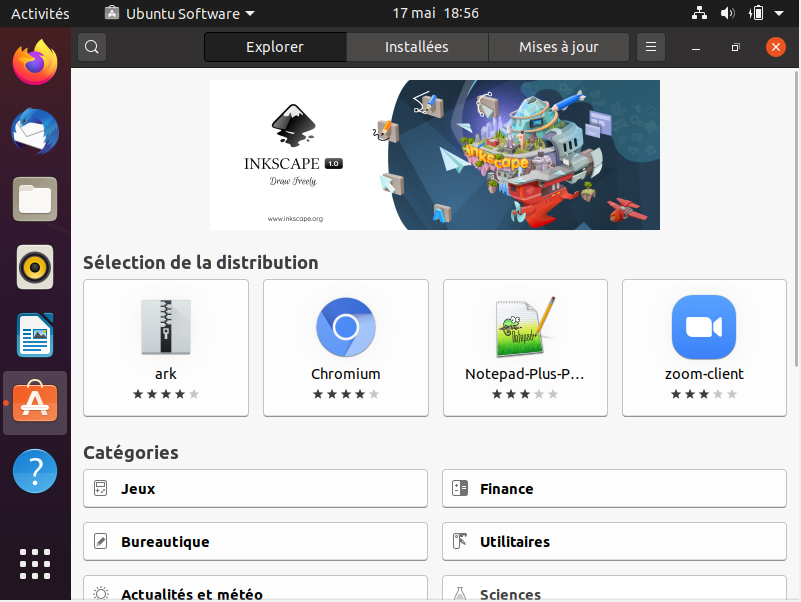Screen dimensions: 801x602
Task: Open the Utilitaires category
Action: [x=614, y=542]
